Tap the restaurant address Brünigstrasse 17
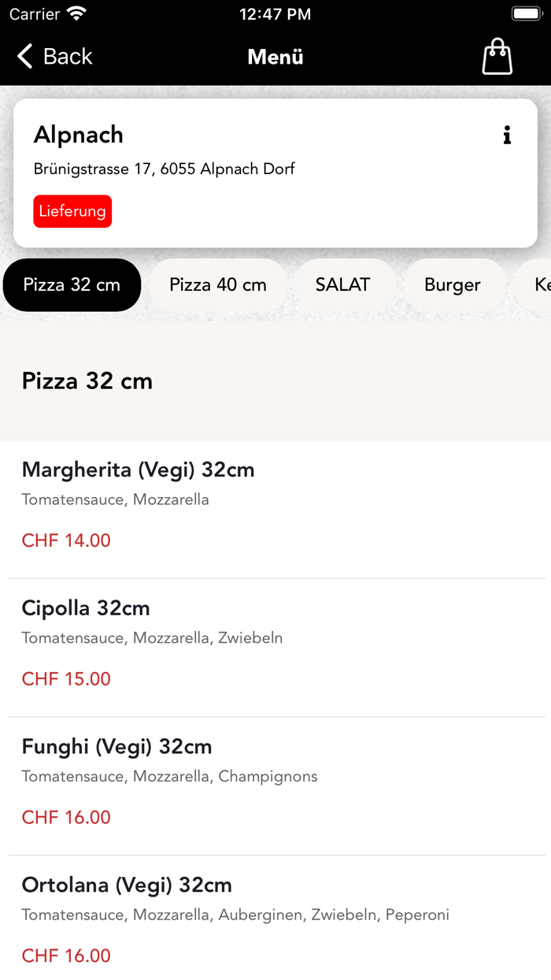The height and width of the screenshot is (980, 551). click(x=165, y=169)
